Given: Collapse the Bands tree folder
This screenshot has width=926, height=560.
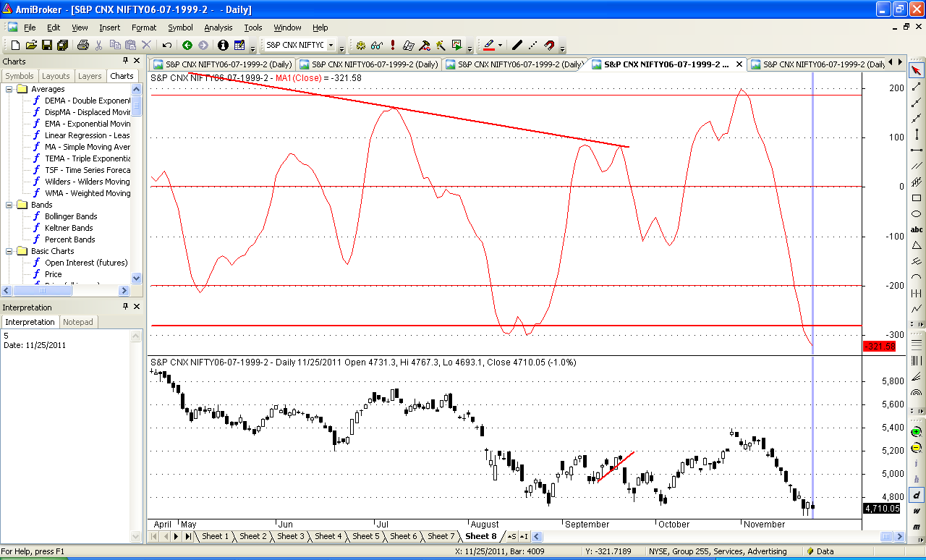Looking at the screenshot, I should 9,205.
